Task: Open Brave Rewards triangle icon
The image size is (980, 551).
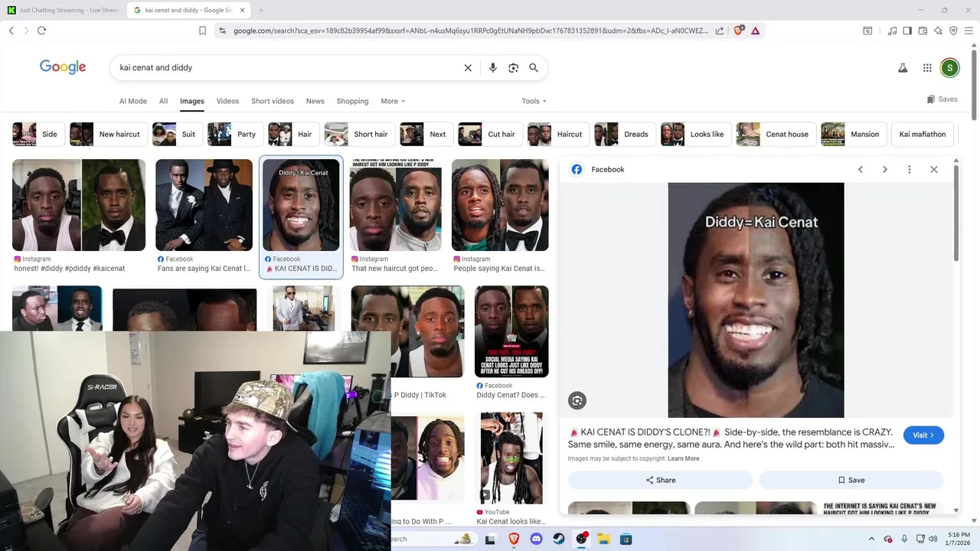Action: tap(756, 31)
